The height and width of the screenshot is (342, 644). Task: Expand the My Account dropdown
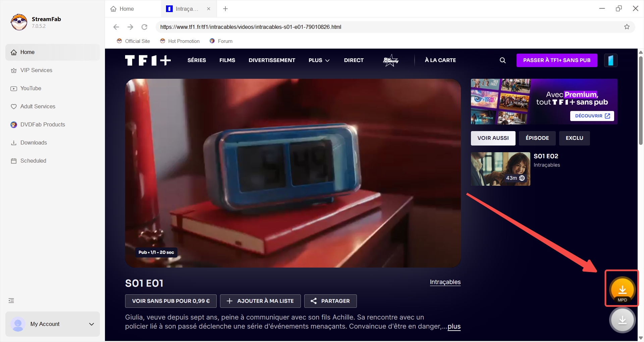pos(53,324)
